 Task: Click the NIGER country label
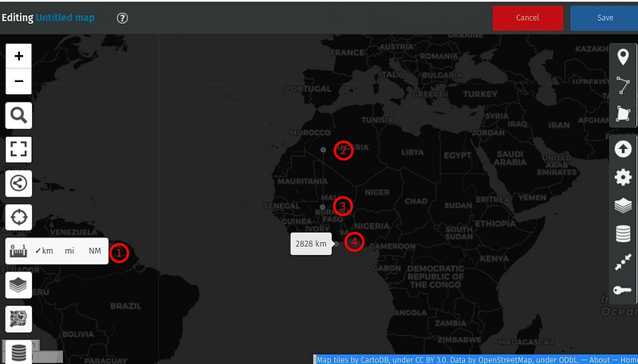377,192
